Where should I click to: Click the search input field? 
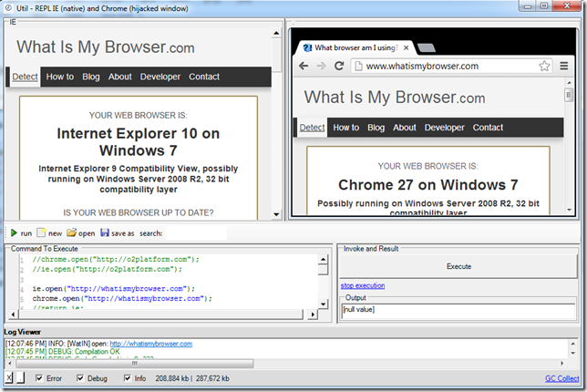tap(196, 232)
